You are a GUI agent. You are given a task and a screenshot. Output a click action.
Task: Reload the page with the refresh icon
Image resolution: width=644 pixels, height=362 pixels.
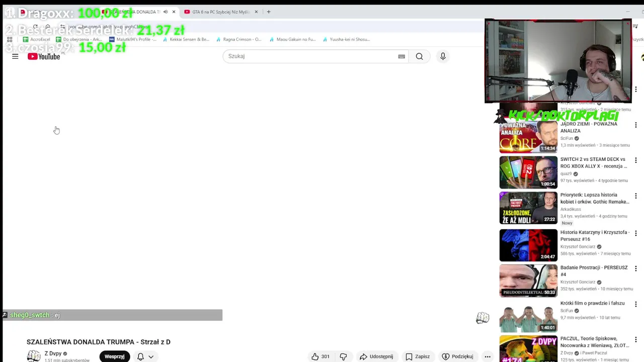(x=35, y=27)
